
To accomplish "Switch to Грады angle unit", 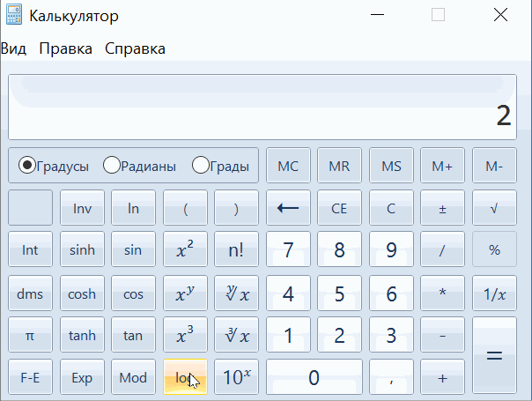I will coord(201,165).
